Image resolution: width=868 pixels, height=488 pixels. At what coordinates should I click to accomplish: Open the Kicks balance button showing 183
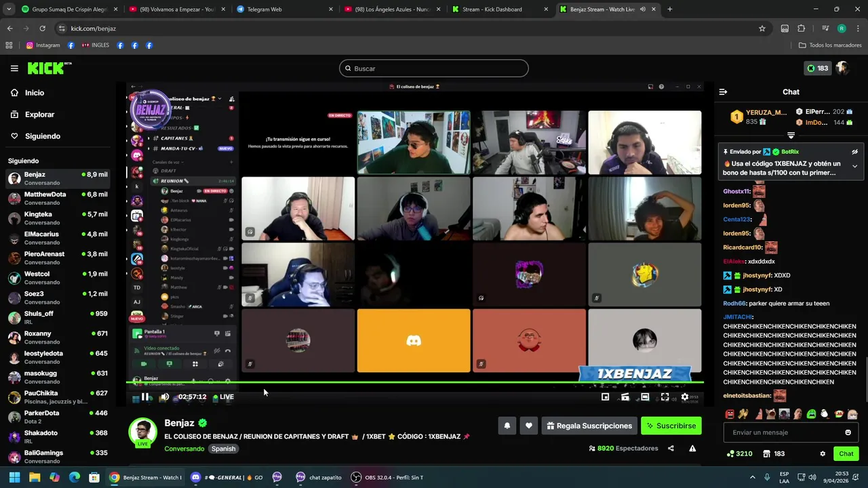tap(817, 68)
